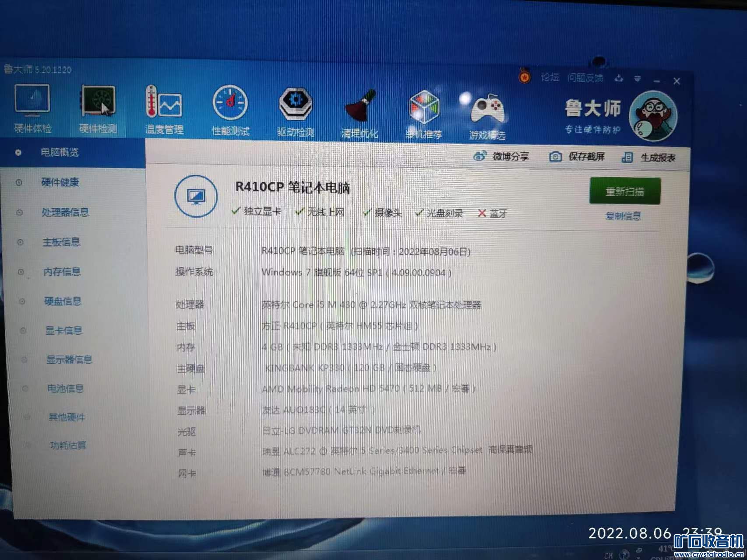The height and width of the screenshot is (560, 747).
Task: Click the 方正 R410CP motherboard value
Action: click(340, 326)
